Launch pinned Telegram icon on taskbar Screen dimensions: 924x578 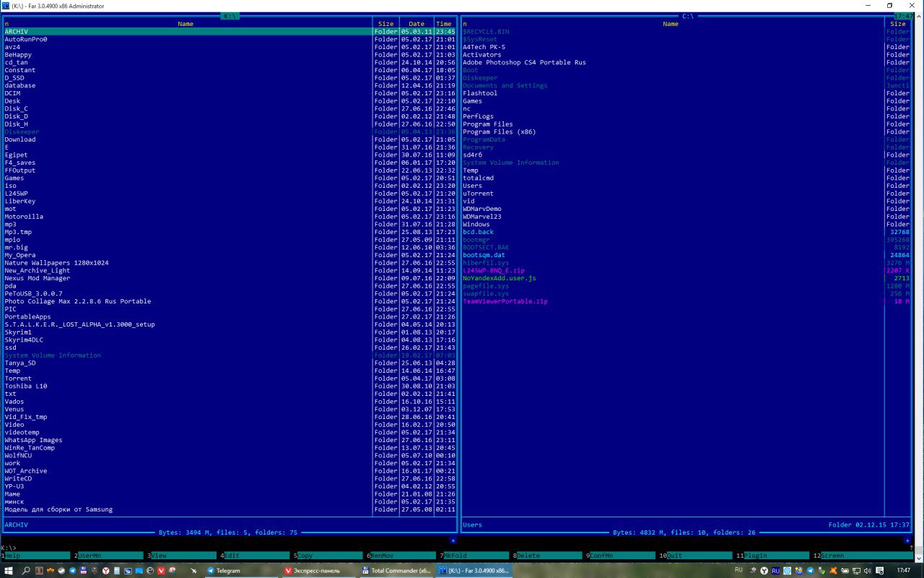72,571
